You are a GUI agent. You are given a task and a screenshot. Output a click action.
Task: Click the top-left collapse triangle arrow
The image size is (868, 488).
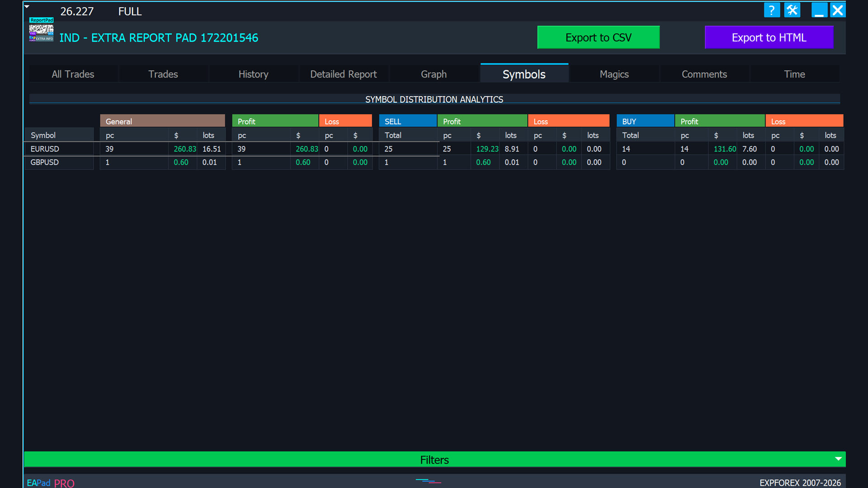27,6
